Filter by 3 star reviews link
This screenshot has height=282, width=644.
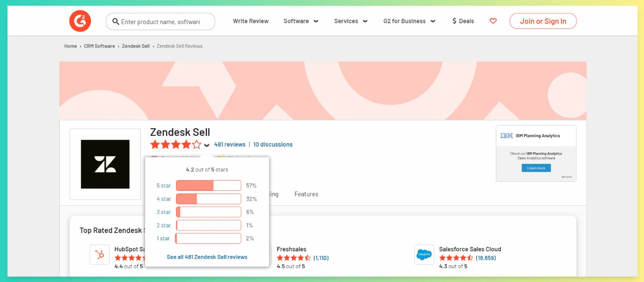pyautogui.click(x=164, y=212)
